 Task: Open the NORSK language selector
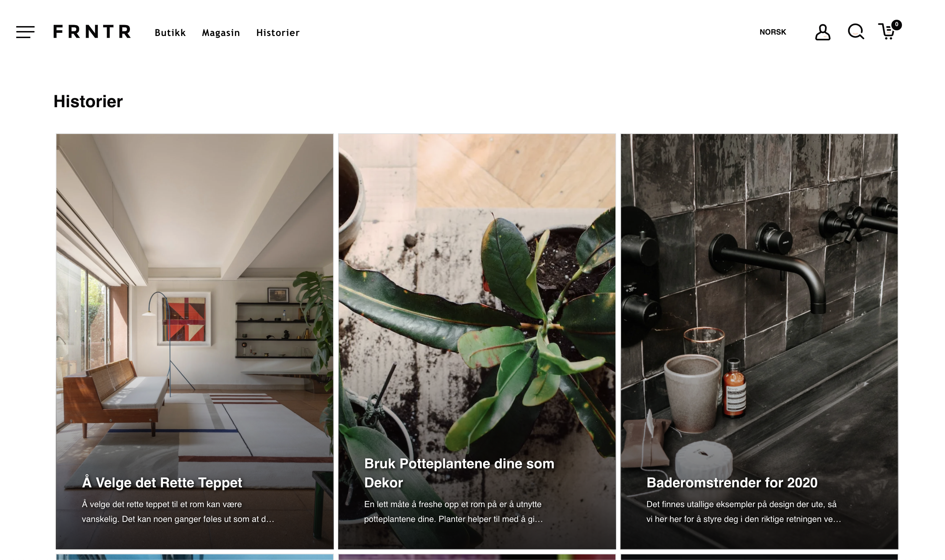click(x=772, y=32)
